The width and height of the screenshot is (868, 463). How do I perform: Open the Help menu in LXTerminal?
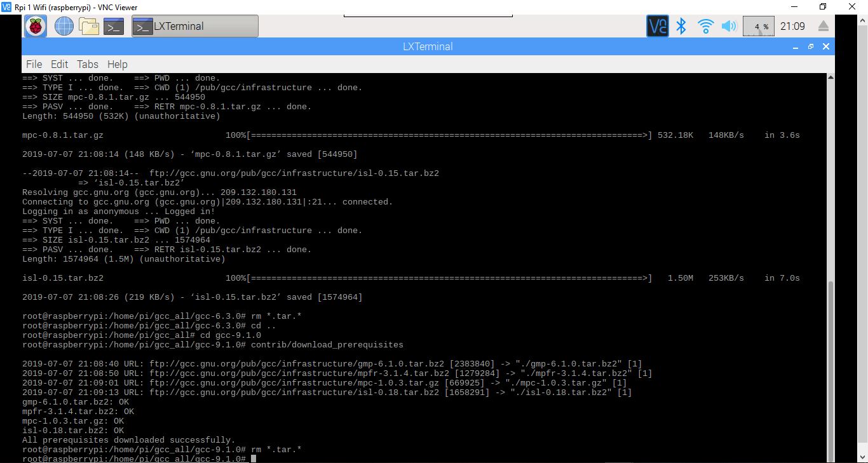(117, 64)
